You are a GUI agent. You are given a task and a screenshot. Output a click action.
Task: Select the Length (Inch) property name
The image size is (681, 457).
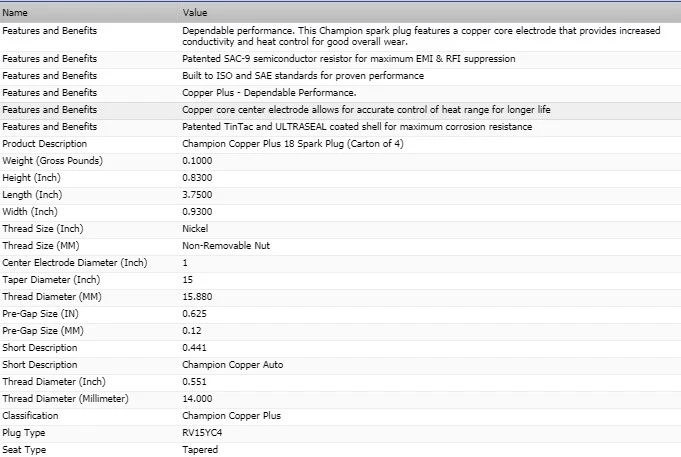click(x=32, y=195)
